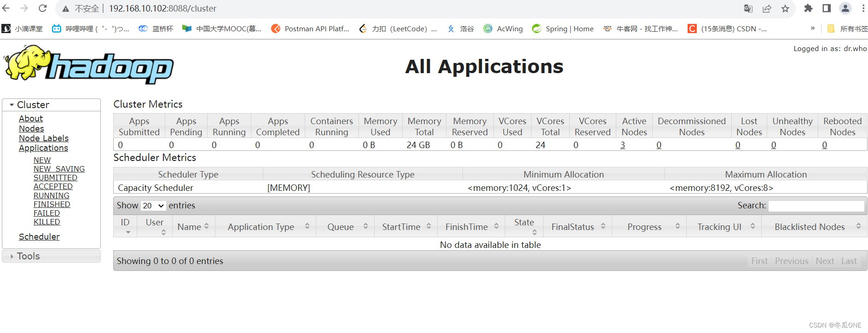This screenshot has width=868, height=333.
Task: Filter applications by KILLED state
Action: 46,222
